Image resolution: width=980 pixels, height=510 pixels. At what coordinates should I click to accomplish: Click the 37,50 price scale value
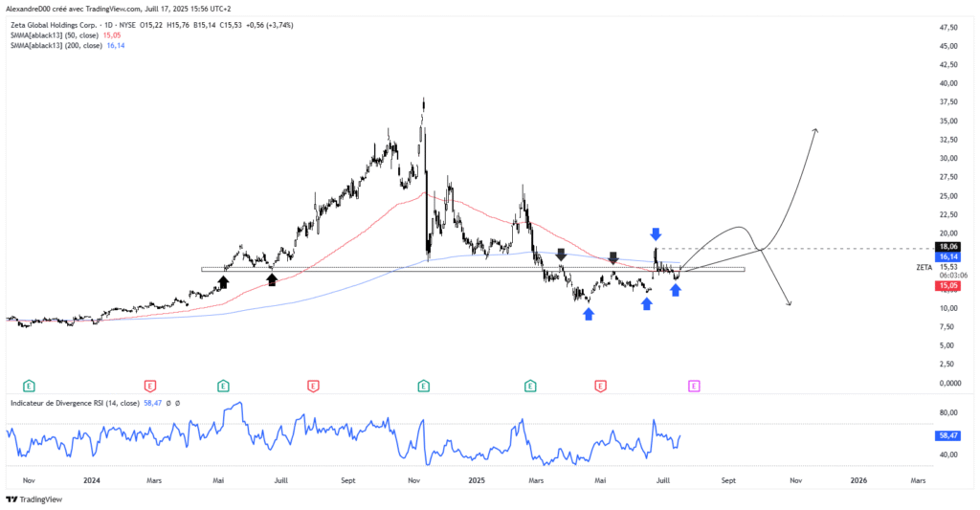948,101
